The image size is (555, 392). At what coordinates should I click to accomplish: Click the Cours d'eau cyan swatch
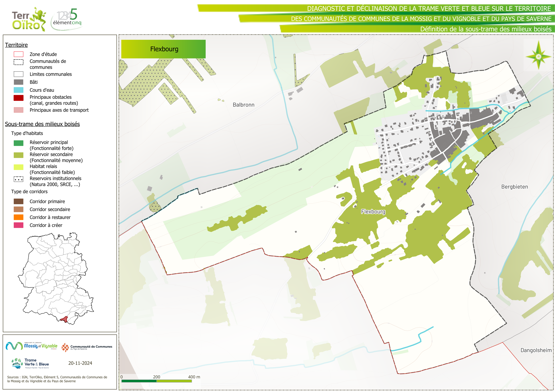pyautogui.click(x=19, y=90)
